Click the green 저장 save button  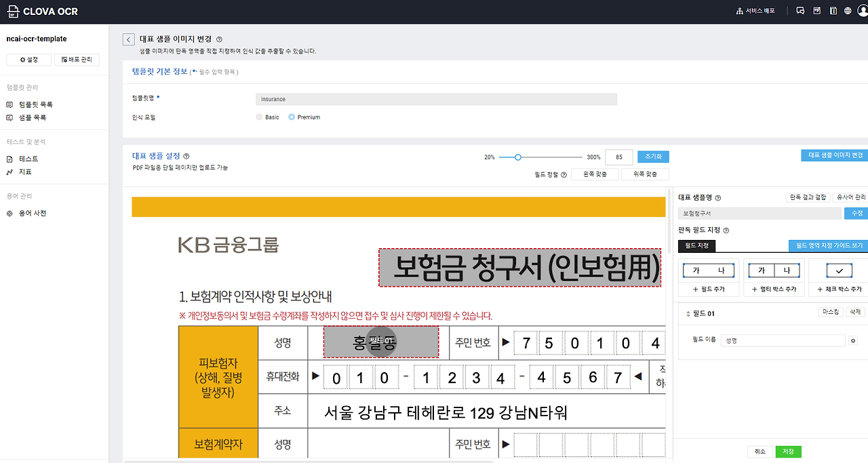788,451
